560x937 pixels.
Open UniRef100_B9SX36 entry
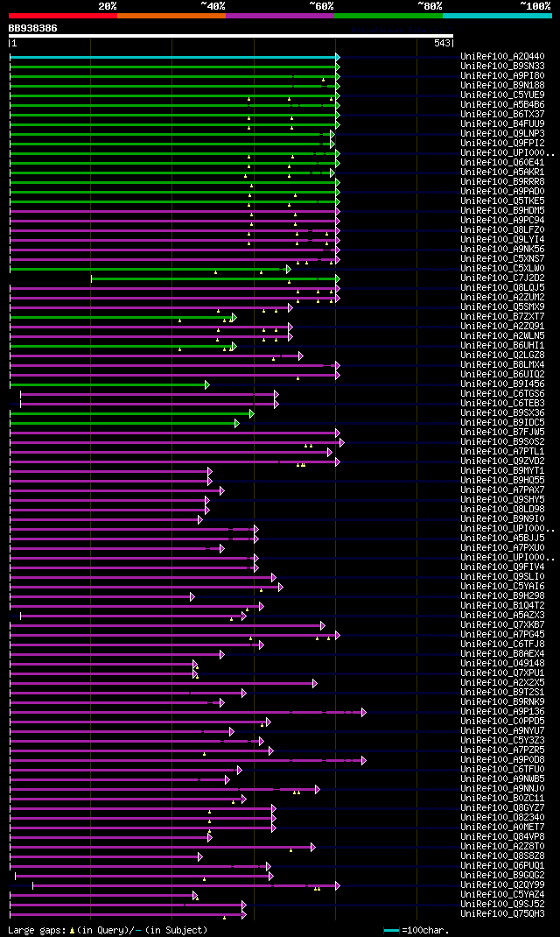pos(502,413)
